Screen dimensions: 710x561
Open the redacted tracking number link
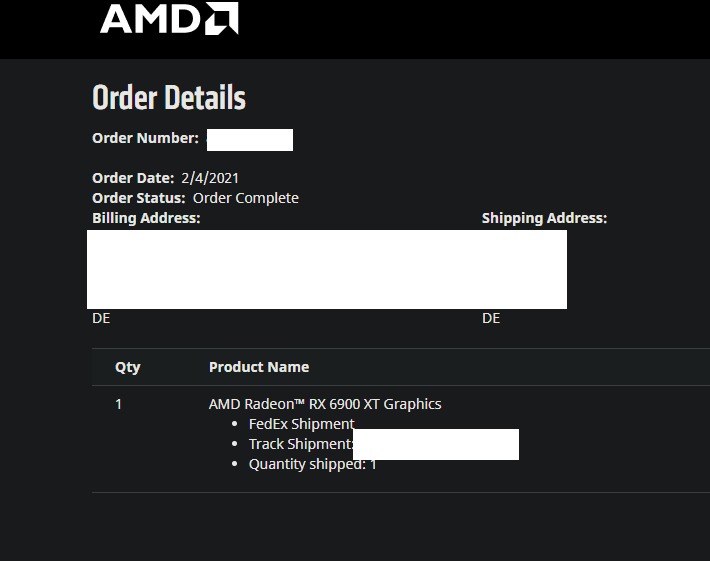point(436,444)
